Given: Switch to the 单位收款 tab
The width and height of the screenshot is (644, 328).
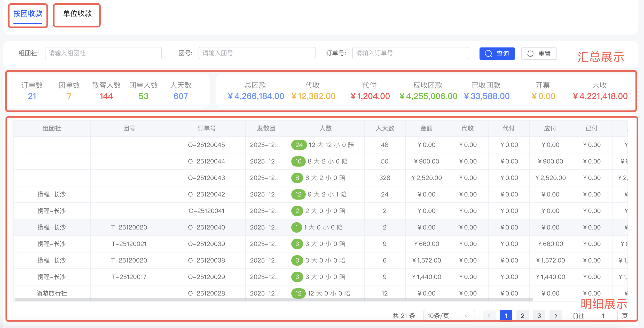Looking at the screenshot, I should pos(77,14).
